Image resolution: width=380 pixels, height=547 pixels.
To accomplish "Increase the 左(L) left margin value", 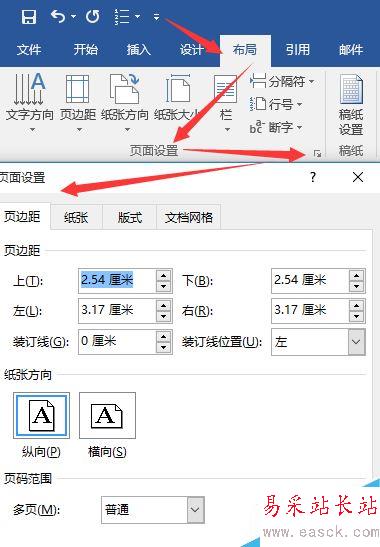I will (x=163, y=306).
